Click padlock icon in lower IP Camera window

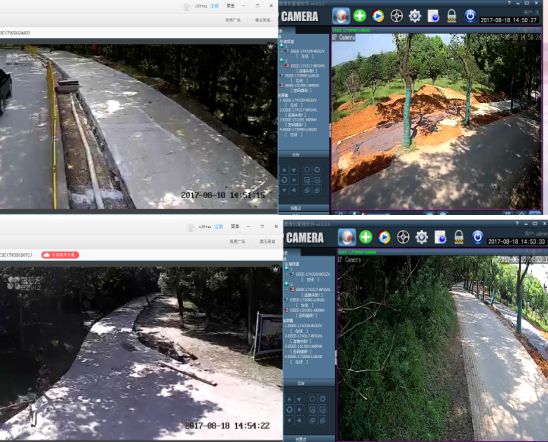click(x=459, y=237)
